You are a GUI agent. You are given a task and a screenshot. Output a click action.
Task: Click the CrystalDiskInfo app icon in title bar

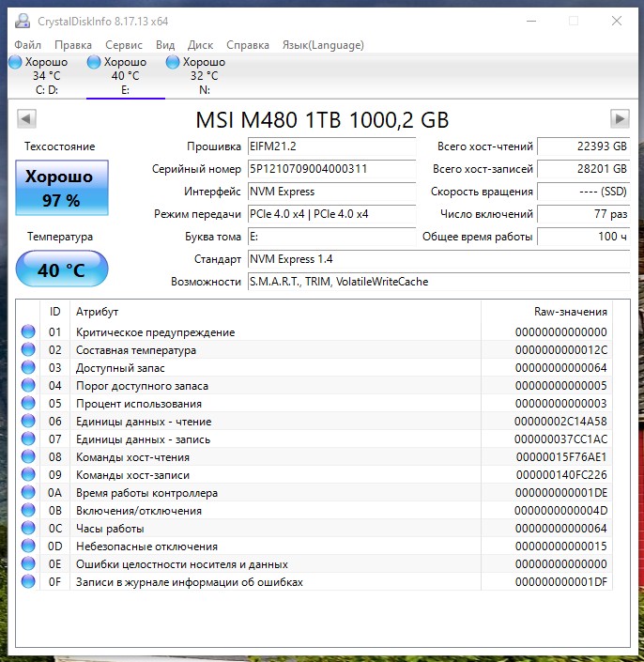23,21
